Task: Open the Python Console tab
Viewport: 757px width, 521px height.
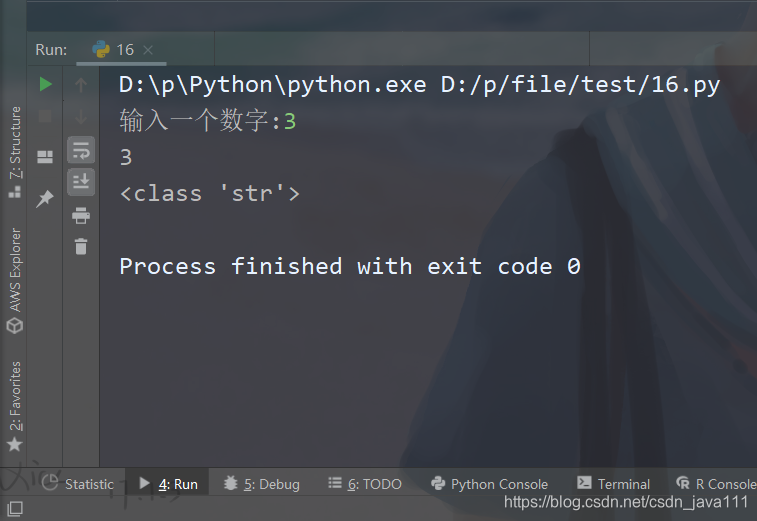Action: [x=489, y=483]
